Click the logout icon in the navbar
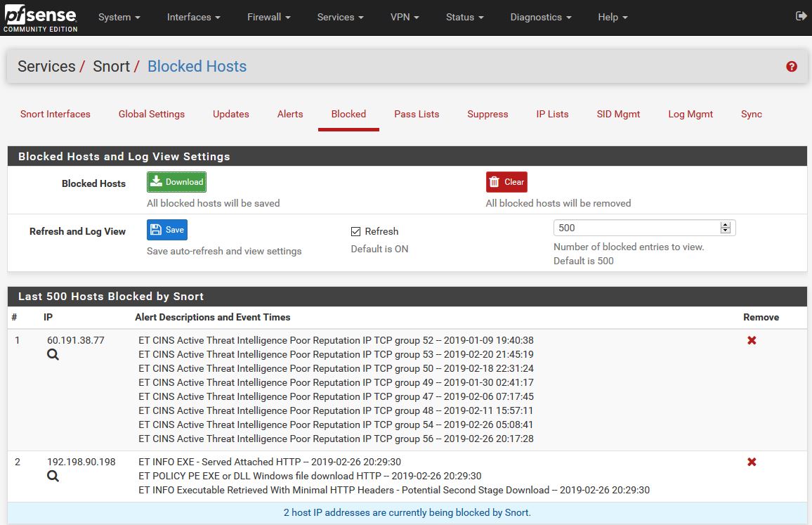 [801, 16]
